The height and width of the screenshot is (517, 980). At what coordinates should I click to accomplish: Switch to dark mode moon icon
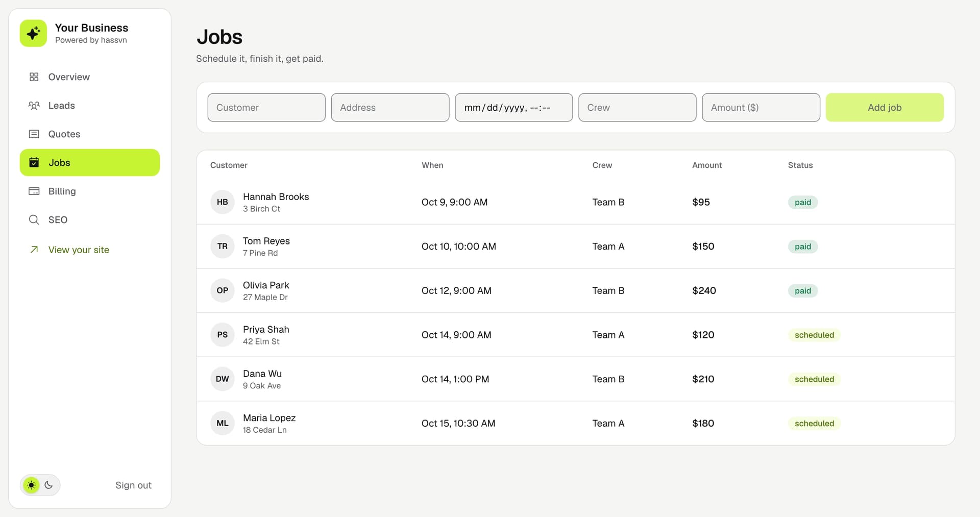48,485
